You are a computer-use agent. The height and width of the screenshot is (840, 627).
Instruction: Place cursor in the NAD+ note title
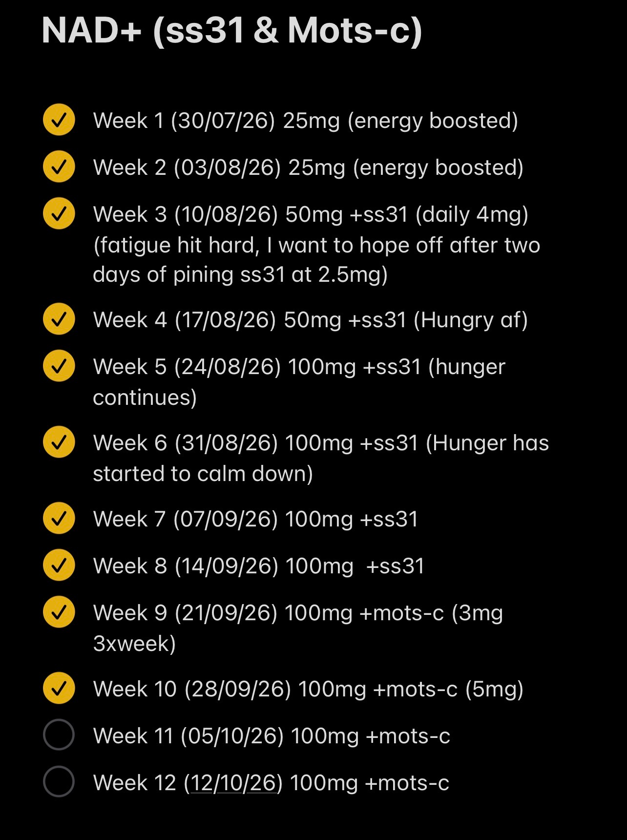(232, 30)
